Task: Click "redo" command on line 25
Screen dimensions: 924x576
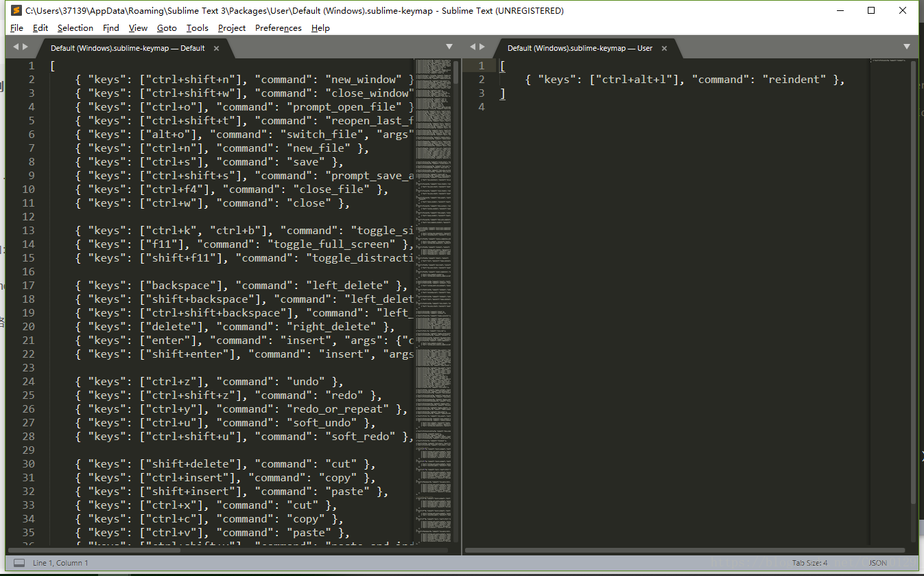Action: (345, 395)
